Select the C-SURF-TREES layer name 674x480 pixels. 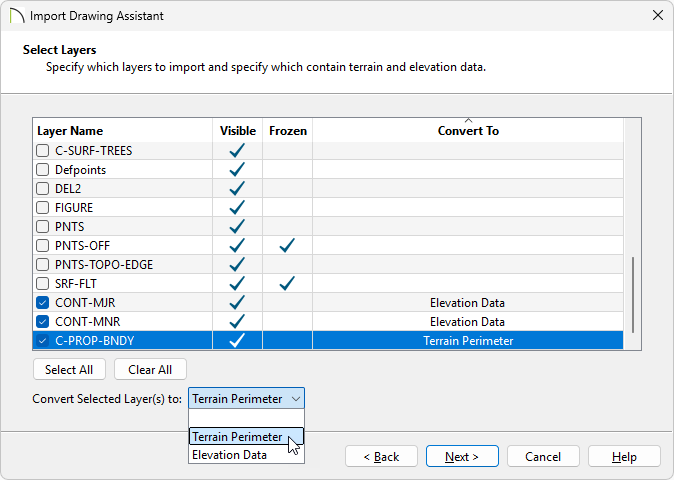[94, 151]
